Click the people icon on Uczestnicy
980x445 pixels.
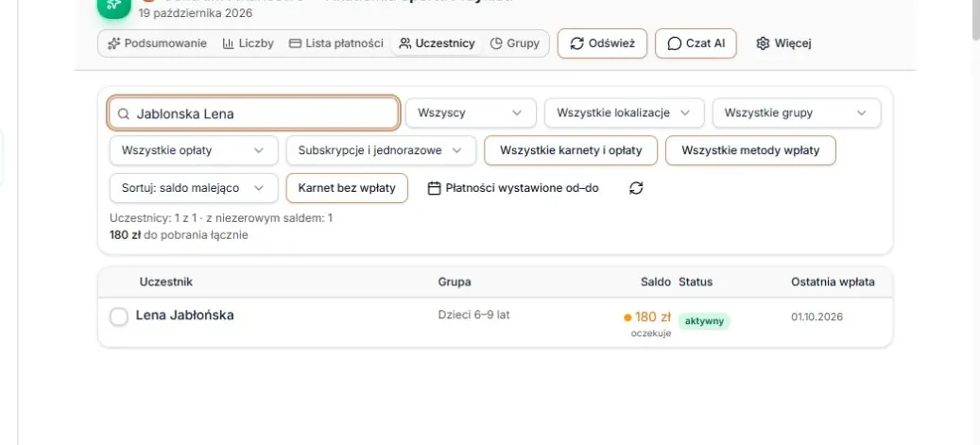click(x=405, y=43)
